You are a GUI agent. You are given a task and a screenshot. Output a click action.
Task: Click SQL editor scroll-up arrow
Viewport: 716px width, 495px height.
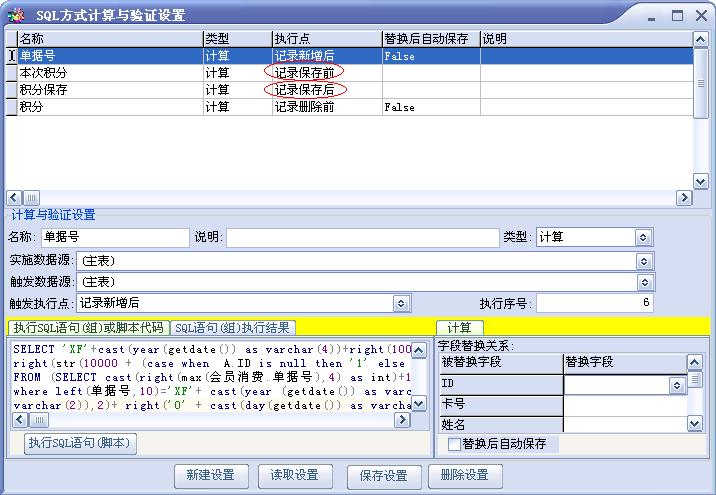click(x=418, y=350)
